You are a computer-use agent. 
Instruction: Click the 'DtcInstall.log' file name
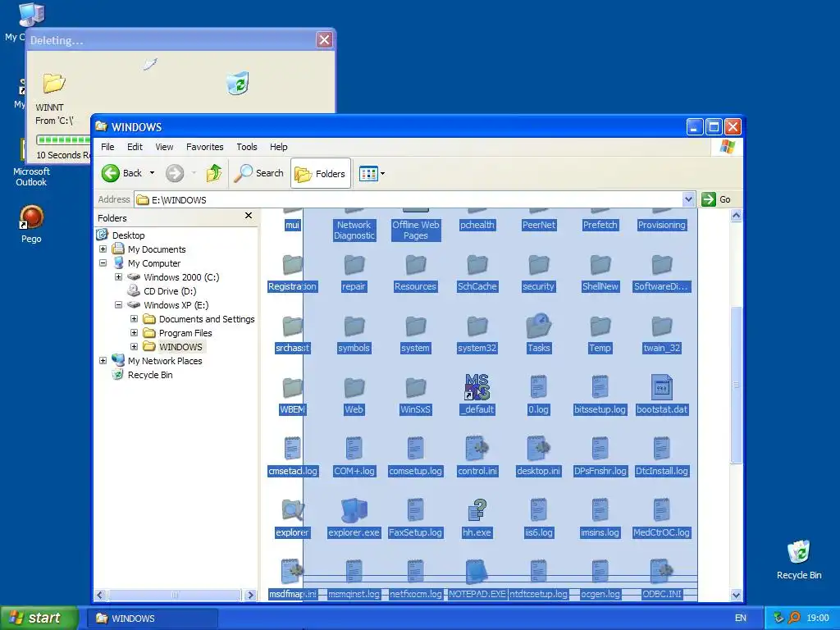coord(662,471)
